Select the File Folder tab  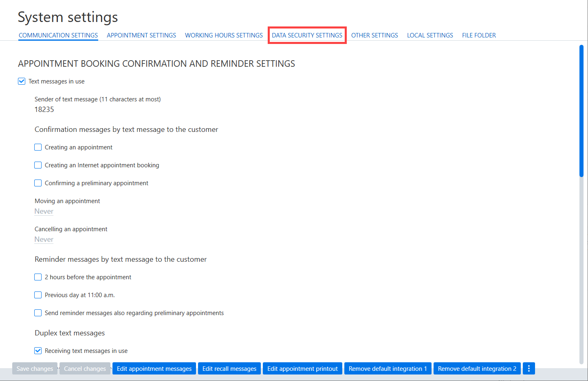point(479,35)
